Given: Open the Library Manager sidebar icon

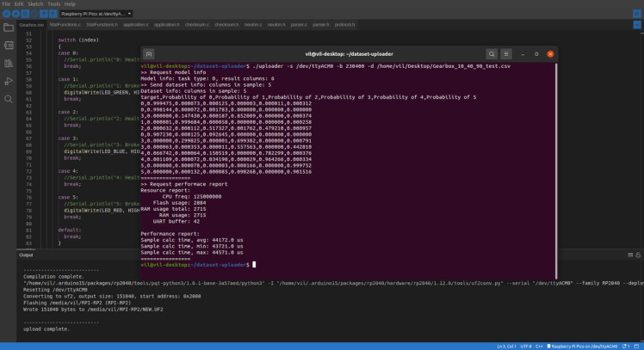Looking at the screenshot, I should [9, 64].
